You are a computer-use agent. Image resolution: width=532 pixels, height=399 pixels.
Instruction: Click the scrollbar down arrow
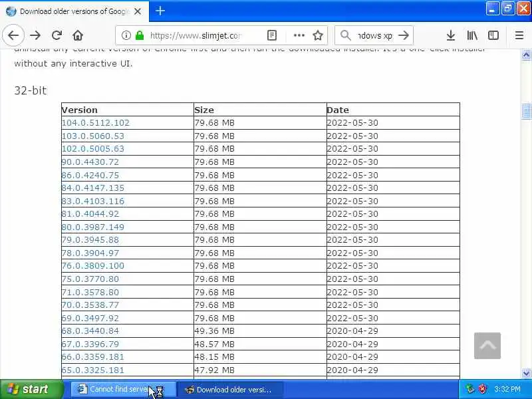[x=526, y=373]
